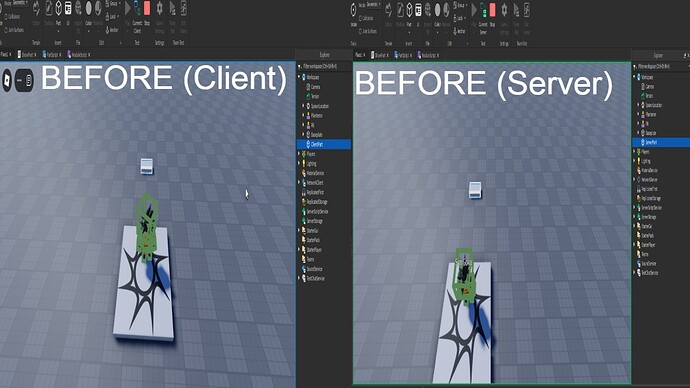This screenshot has width=690, height=388.
Task: Click the filter workspace field in client Explorer
Action: (324, 66)
